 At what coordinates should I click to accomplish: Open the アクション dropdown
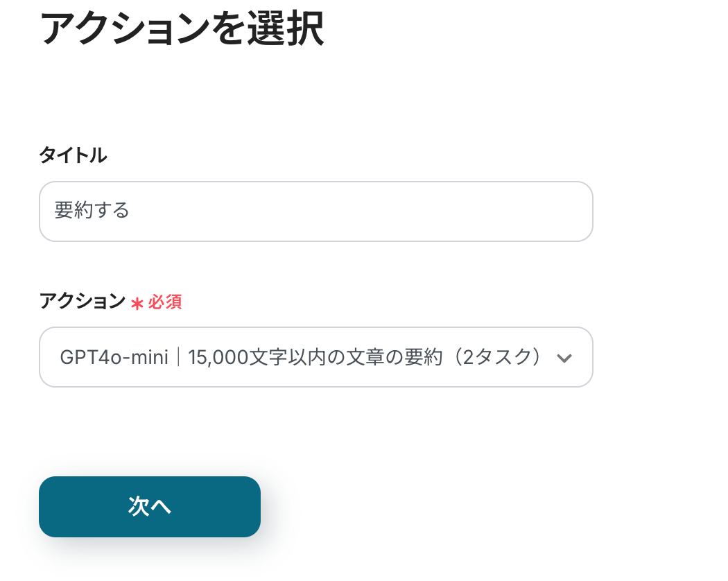point(315,357)
